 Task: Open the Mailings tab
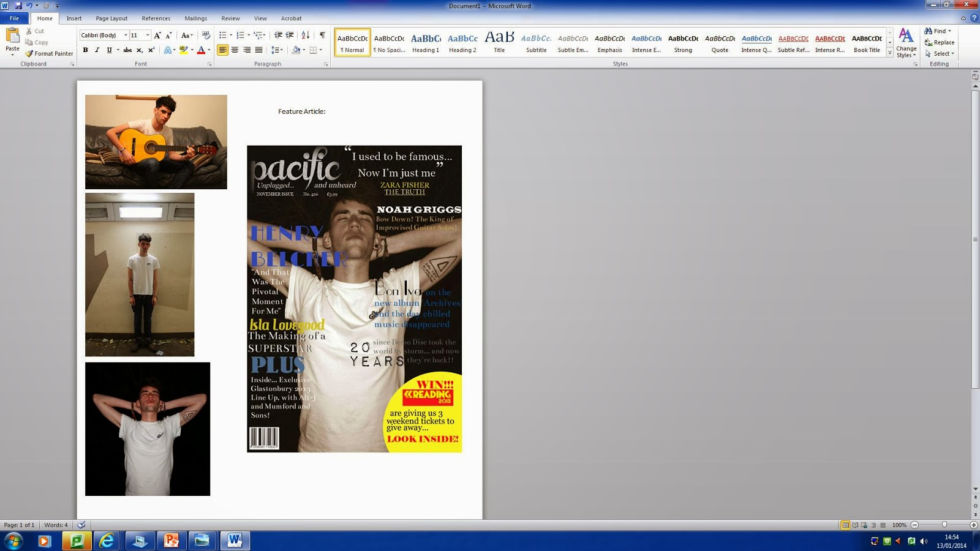tap(195, 18)
